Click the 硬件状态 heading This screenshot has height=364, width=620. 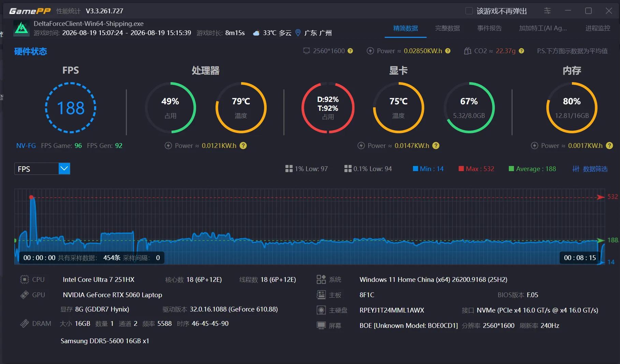31,51
